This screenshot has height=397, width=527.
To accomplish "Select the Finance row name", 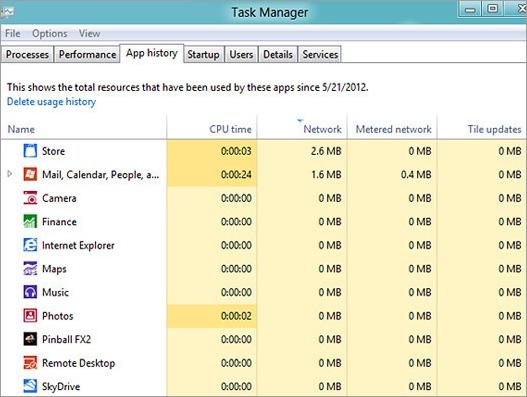I will tap(59, 222).
